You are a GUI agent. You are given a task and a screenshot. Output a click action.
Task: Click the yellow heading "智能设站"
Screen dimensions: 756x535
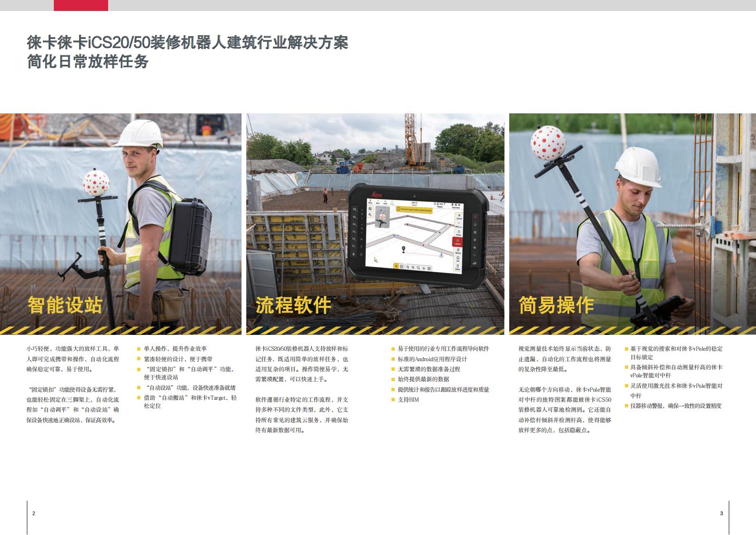65,305
